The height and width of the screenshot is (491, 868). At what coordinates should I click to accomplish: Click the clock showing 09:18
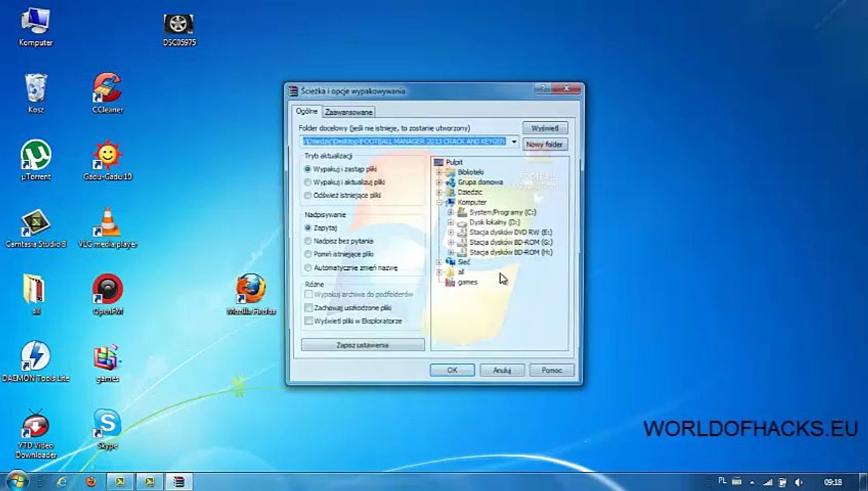point(833,482)
